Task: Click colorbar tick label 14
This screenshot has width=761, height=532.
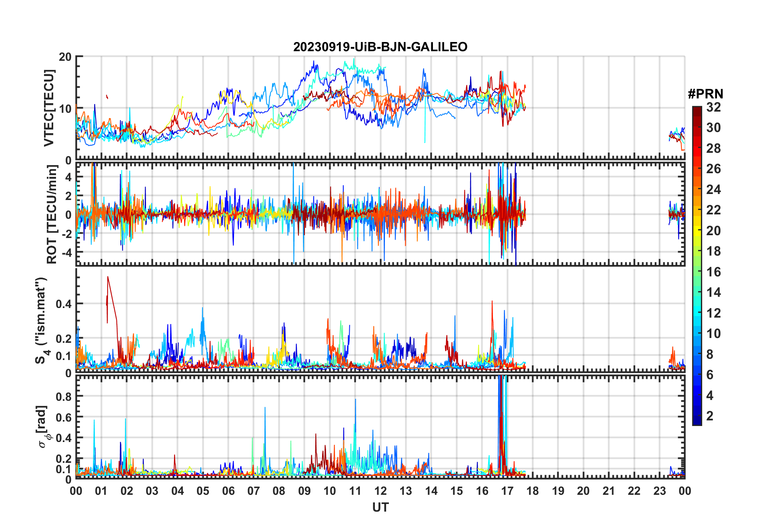Action: click(713, 292)
